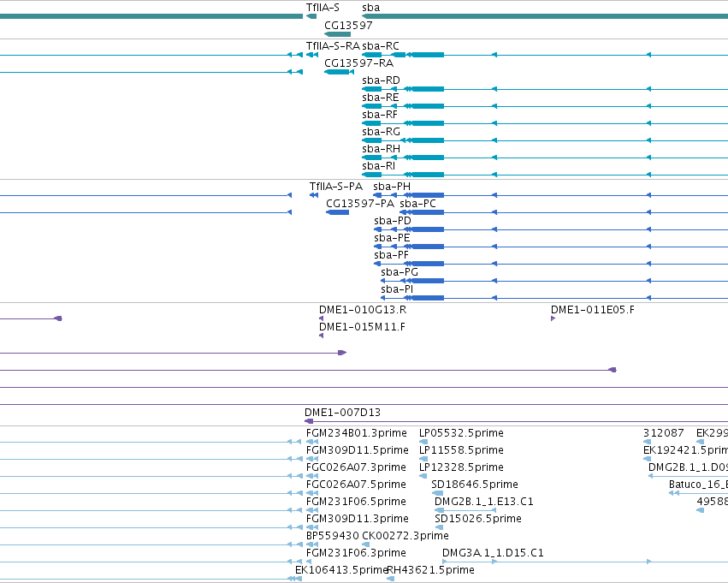Screen dimensions: 728x583
Task: Select the sba-RC transcript label
Action: coord(381,46)
